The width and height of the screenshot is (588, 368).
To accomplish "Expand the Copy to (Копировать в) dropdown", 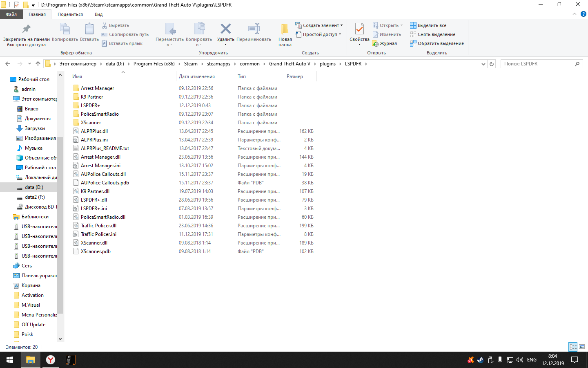I will pos(199,45).
